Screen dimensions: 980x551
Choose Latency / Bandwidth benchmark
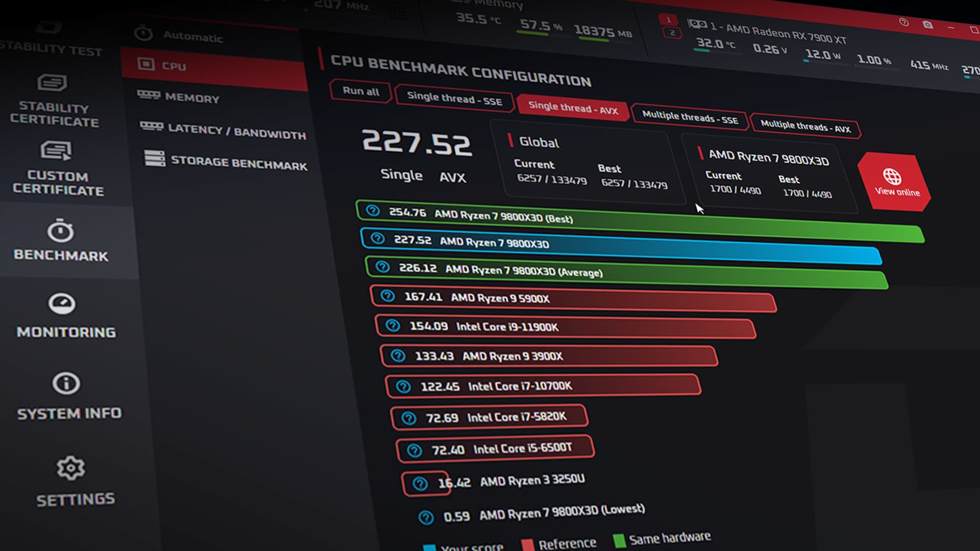coord(223,131)
